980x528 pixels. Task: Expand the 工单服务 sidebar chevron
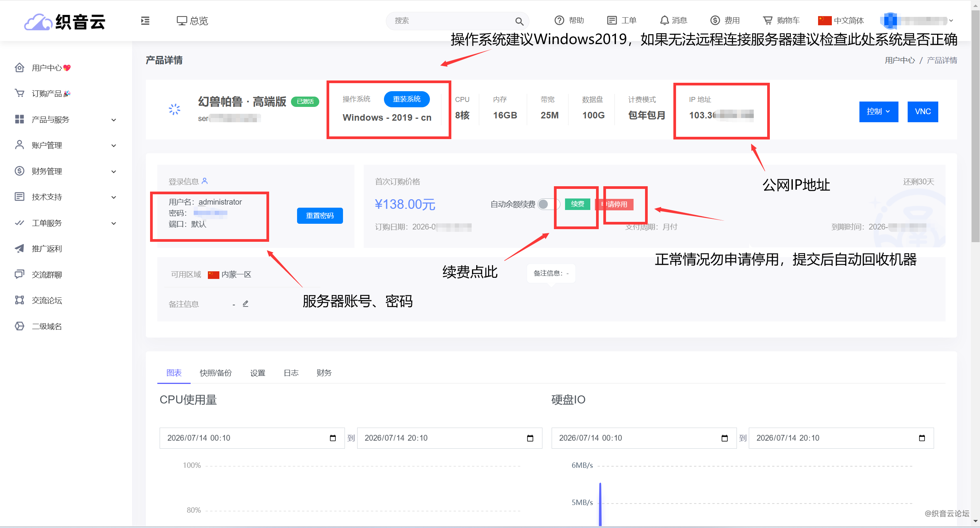tap(114, 223)
